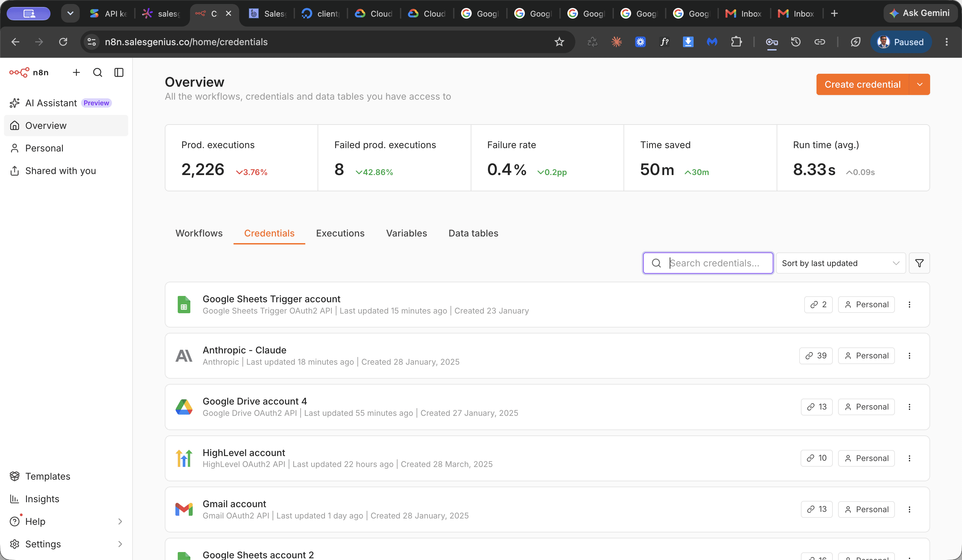Click the Google Drive triangle icon
Image resolution: width=962 pixels, height=560 pixels.
click(184, 407)
